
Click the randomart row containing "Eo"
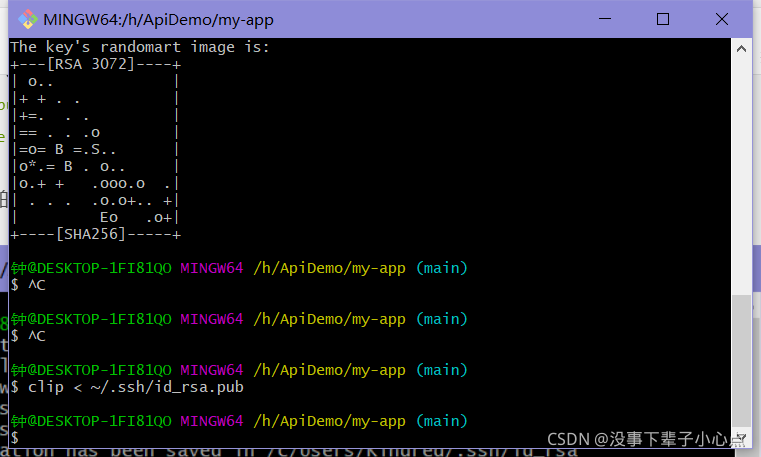pyautogui.click(x=96, y=217)
